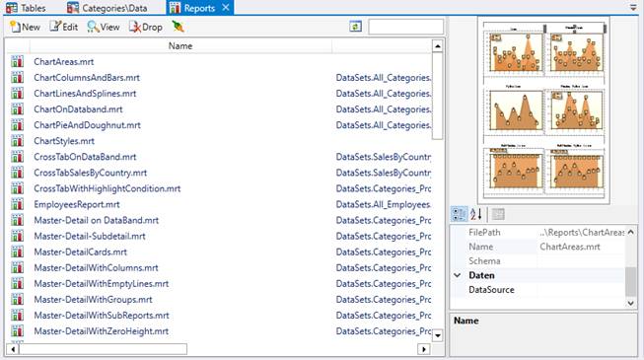The width and height of the screenshot is (644, 360).
Task: Click the Name column header
Action: pos(180,46)
